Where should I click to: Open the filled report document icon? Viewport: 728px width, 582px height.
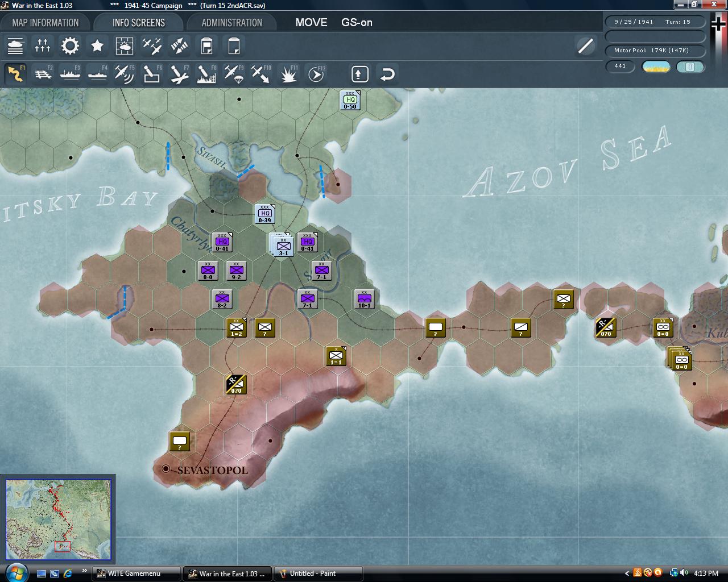(206, 46)
